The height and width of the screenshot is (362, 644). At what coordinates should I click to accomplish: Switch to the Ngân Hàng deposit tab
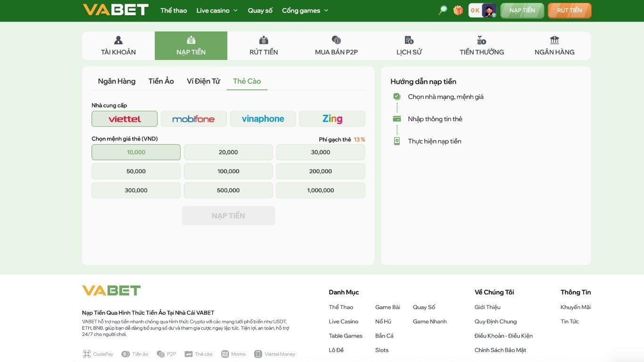coord(116,81)
